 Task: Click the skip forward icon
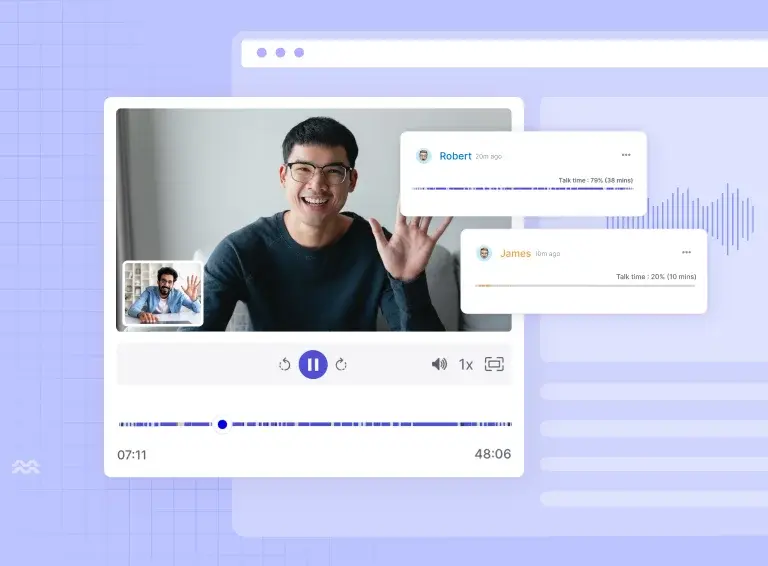[x=341, y=365]
